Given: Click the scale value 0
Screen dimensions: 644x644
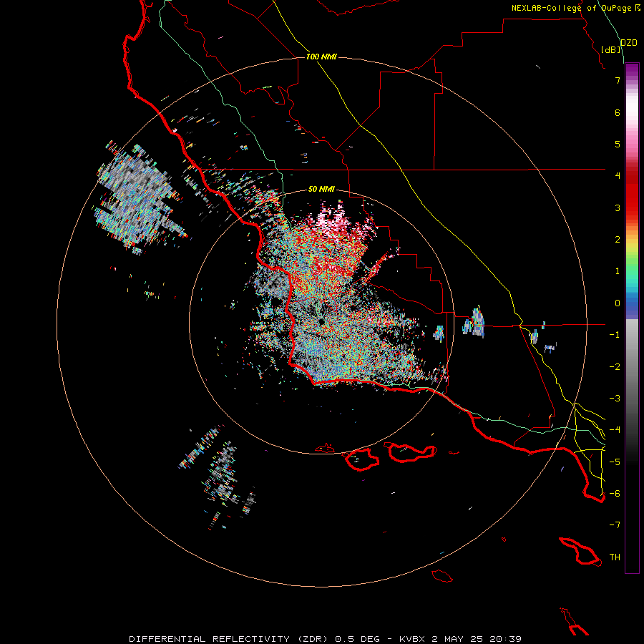Looking at the screenshot, I should pos(618,303).
